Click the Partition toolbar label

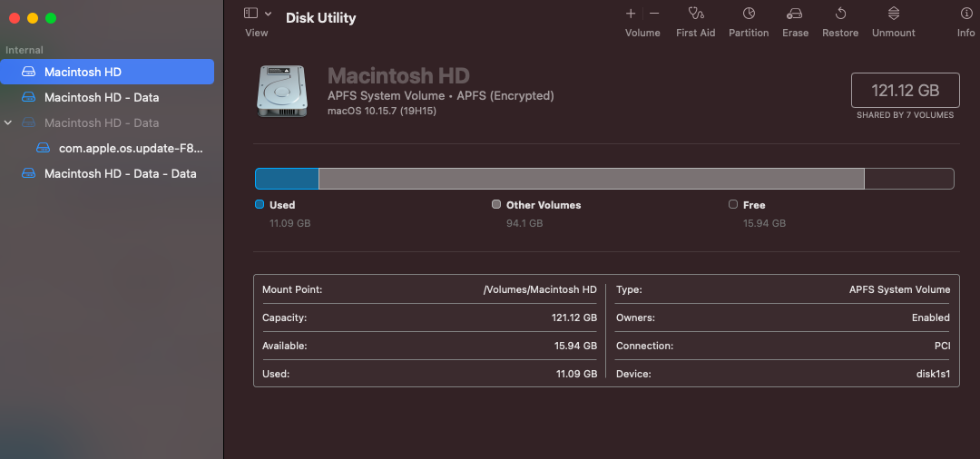(x=749, y=33)
